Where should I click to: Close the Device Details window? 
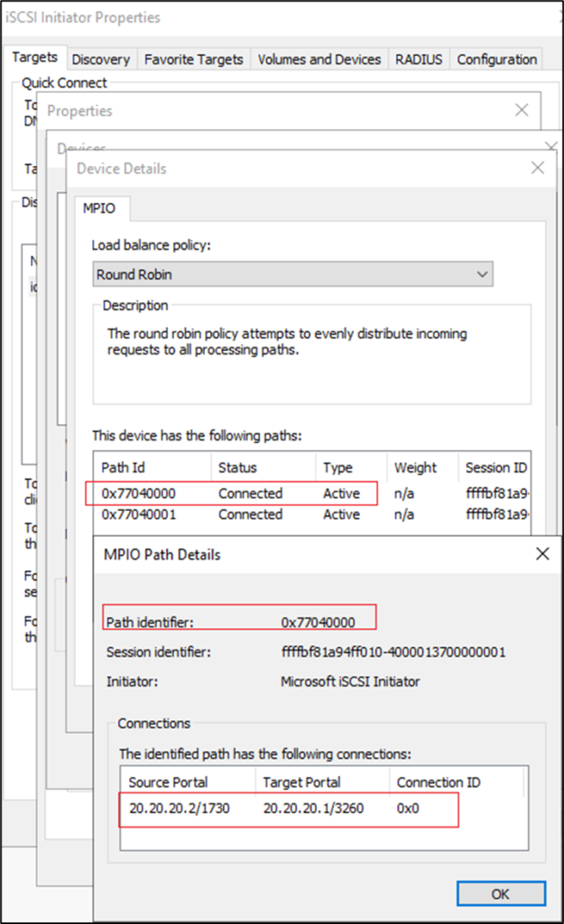click(538, 168)
